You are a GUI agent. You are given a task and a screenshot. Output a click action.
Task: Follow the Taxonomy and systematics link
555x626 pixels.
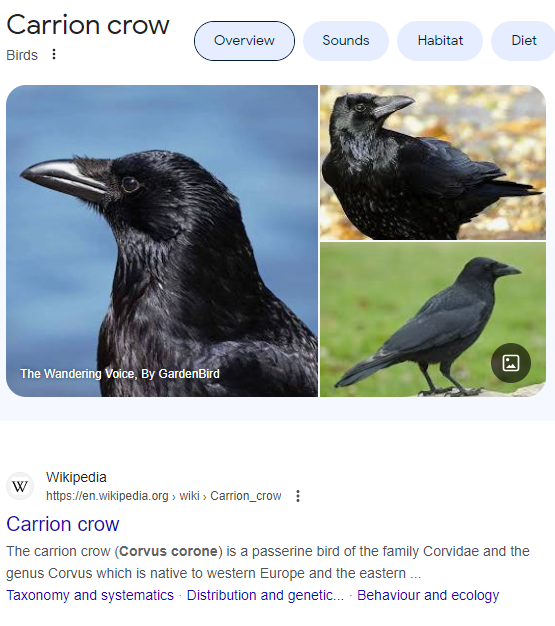click(x=90, y=595)
